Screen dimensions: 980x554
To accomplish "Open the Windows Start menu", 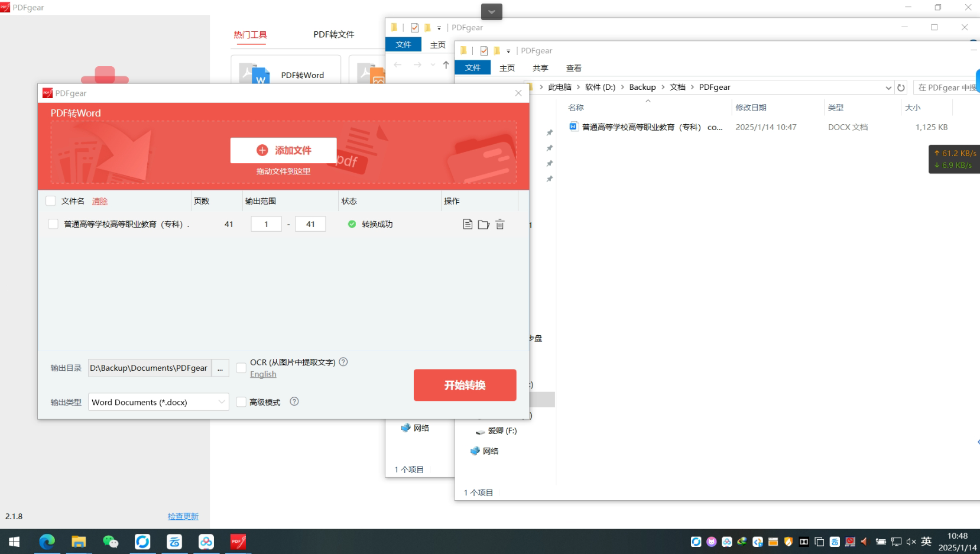I will [x=14, y=542].
